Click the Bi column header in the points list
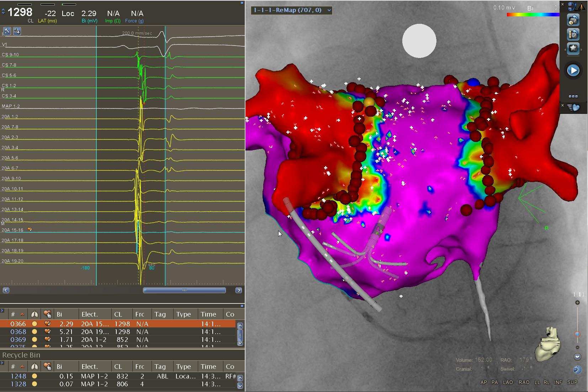The image size is (588, 392). [59, 314]
